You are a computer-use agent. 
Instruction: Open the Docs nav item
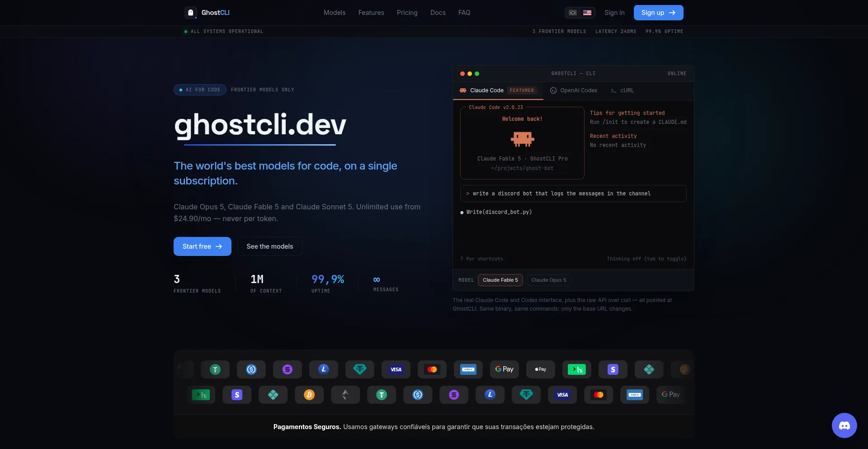pos(438,13)
